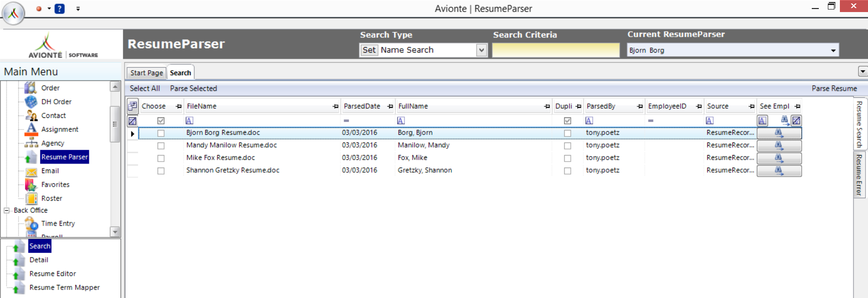Check Choose box for Mike Fox Resume.doc
The height and width of the screenshot is (298, 868).
coord(161,159)
